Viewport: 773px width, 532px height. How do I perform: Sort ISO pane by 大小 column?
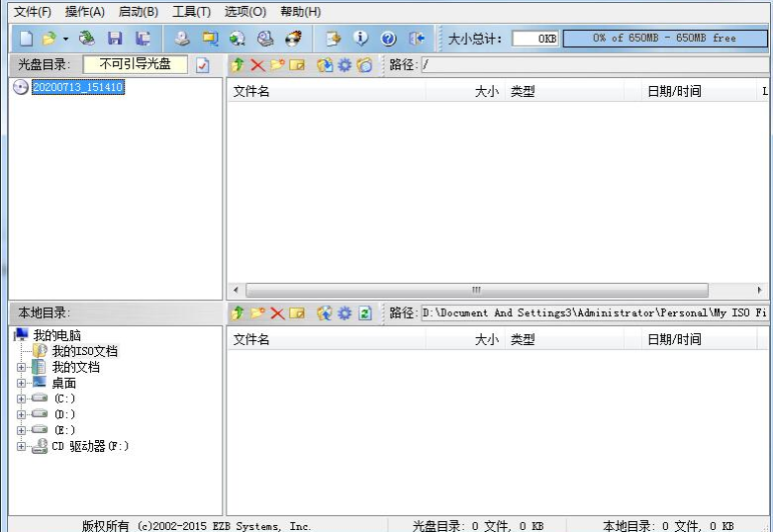click(465, 91)
